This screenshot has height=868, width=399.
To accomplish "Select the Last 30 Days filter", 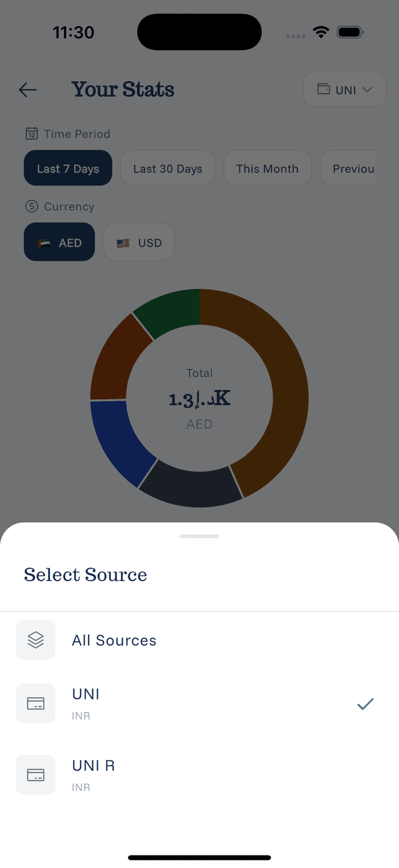I will click(x=167, y=168).
